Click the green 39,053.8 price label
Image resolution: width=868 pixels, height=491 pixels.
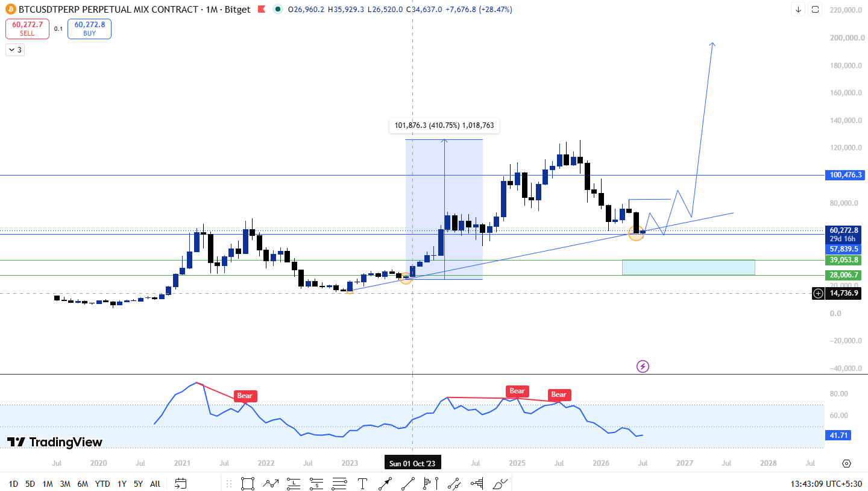tap(844, 260)
